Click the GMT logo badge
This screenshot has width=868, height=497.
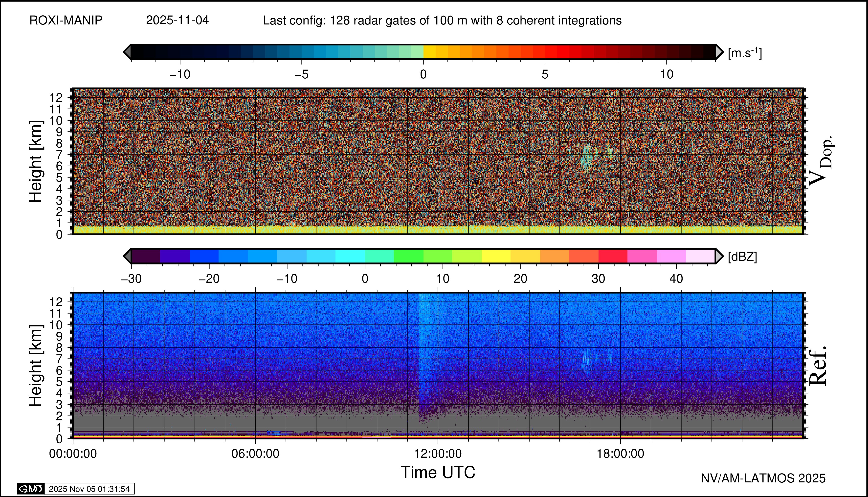pyautogui.click(x=31, y=489)
